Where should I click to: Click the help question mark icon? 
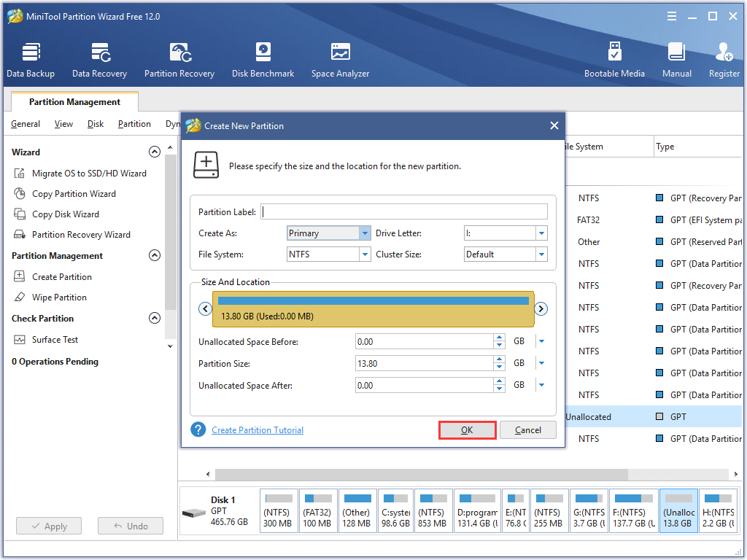pos(198,429)
